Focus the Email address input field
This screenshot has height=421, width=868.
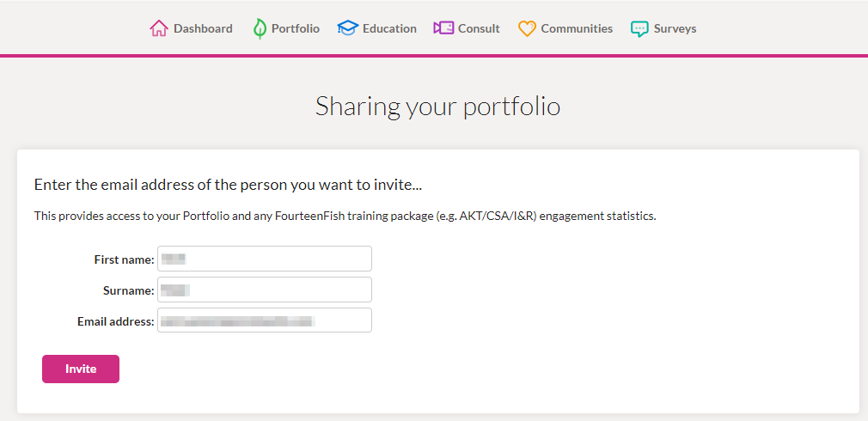click(x=265, y=320)
